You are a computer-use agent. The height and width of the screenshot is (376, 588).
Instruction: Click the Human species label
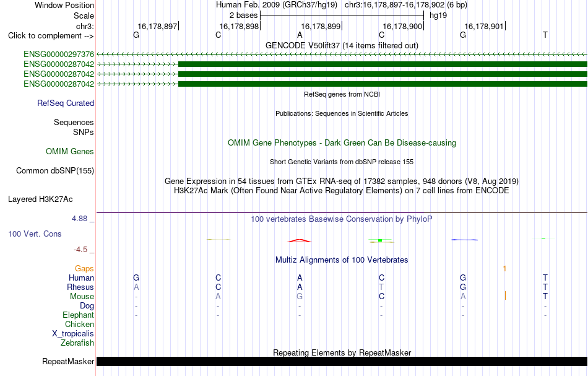point(81,278)
